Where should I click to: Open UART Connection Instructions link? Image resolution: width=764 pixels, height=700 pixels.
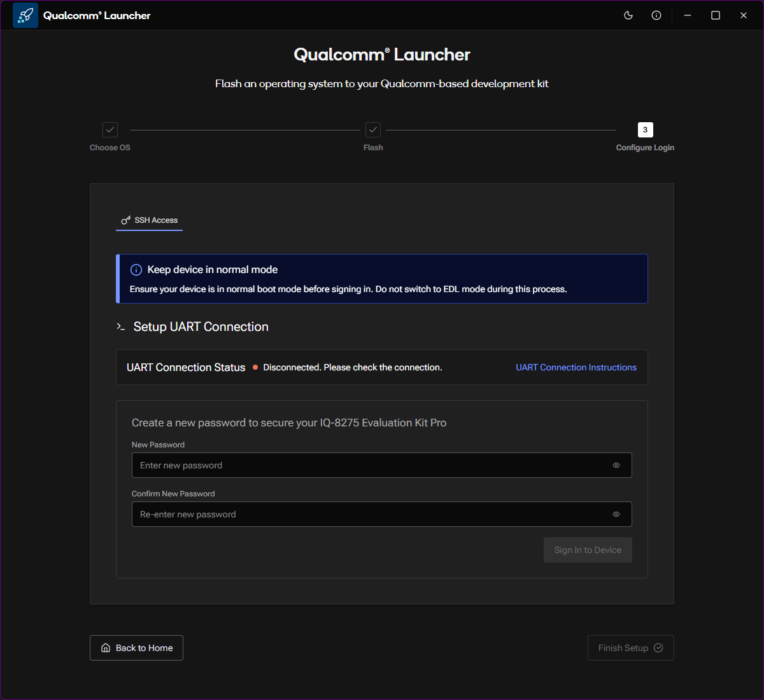click(576, 367)
